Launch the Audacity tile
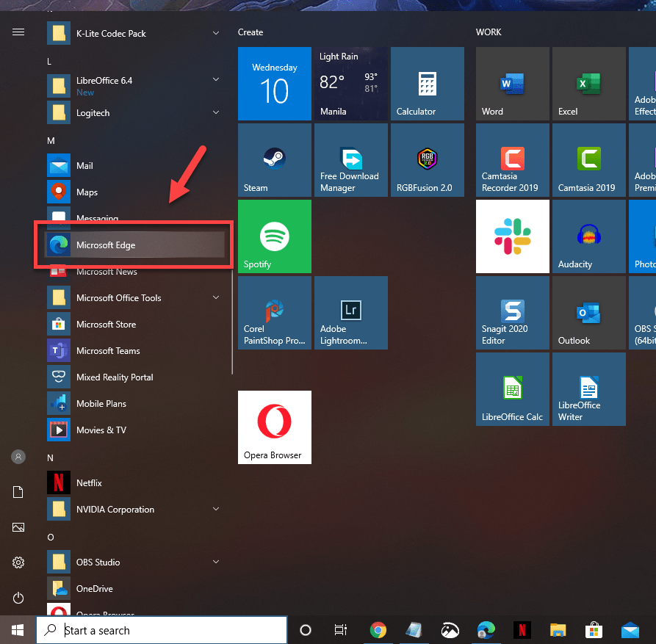The image size is (656, 644). pos(588,236)
